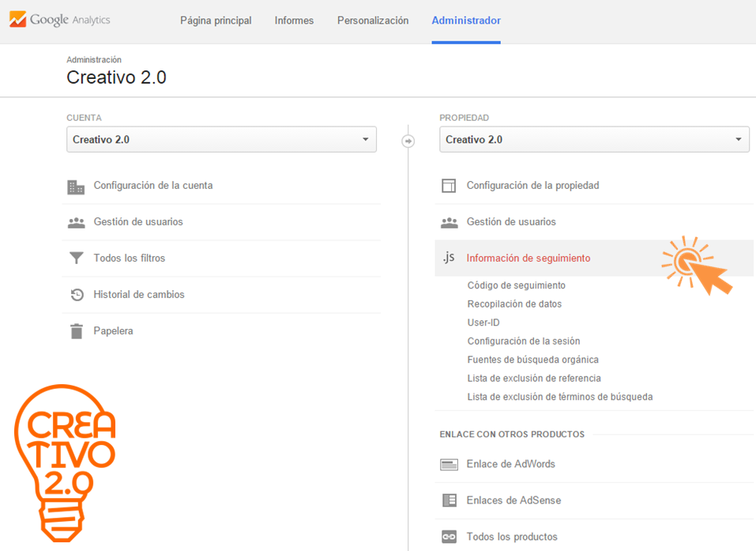
Task: Open the Propiedad dropdown Creativo 2.0
Action: click(x=595, y=139)
